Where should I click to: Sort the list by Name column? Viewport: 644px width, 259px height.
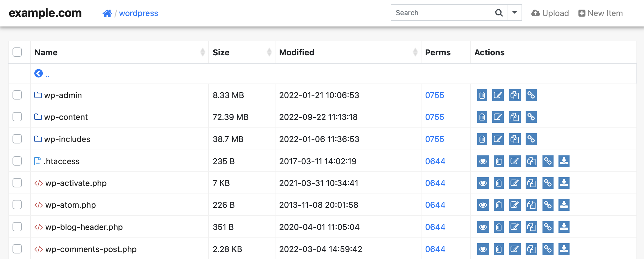pos(46,52)
